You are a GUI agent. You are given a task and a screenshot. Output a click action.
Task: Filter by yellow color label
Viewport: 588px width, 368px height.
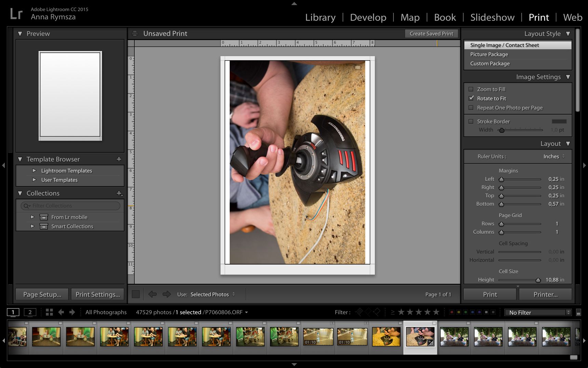click(x=459, y=312)
